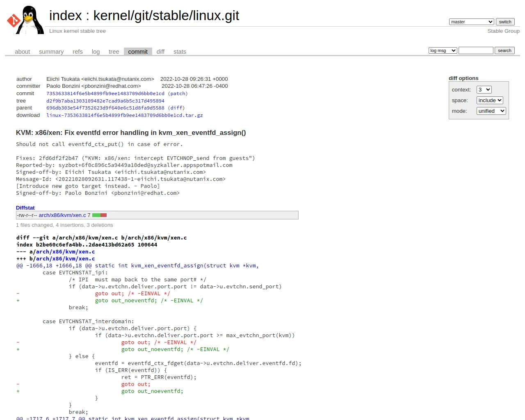
Task: Open the space include dropdown
Action: point(490,100)
